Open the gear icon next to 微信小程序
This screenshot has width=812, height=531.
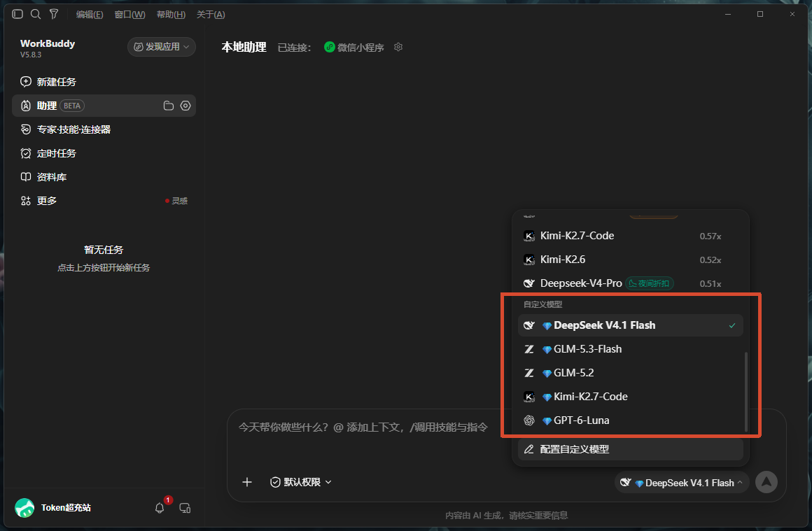[398, 47]
